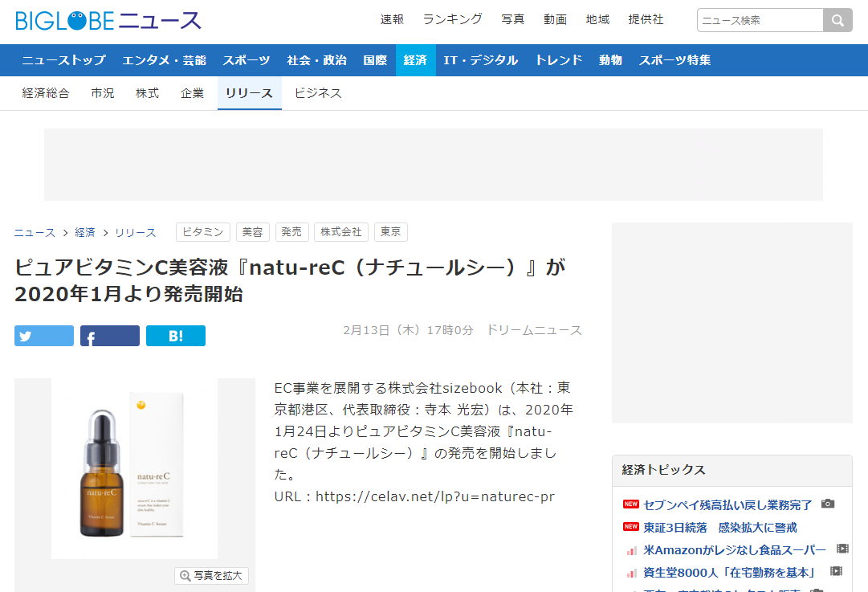Open the ランキング top link
Image resolution: width=868 pixels, height=592 pixels.
(453, 19)
